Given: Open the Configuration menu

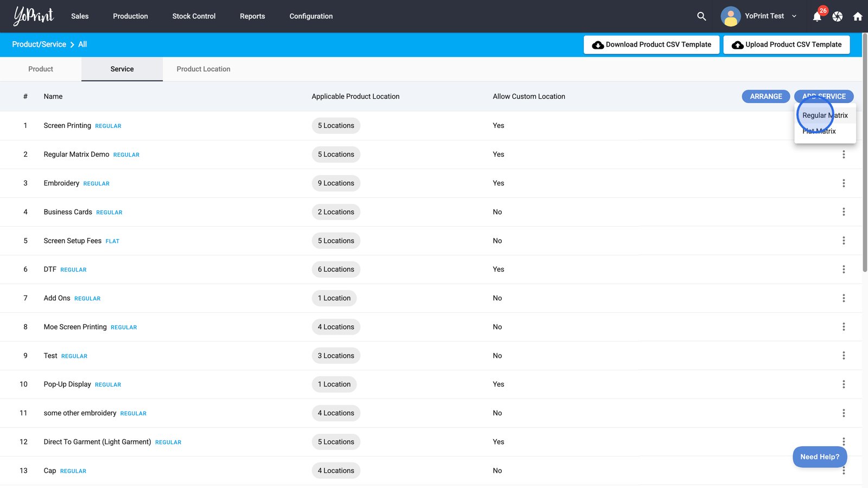Looking at the screenshot, I should point(311,16).
